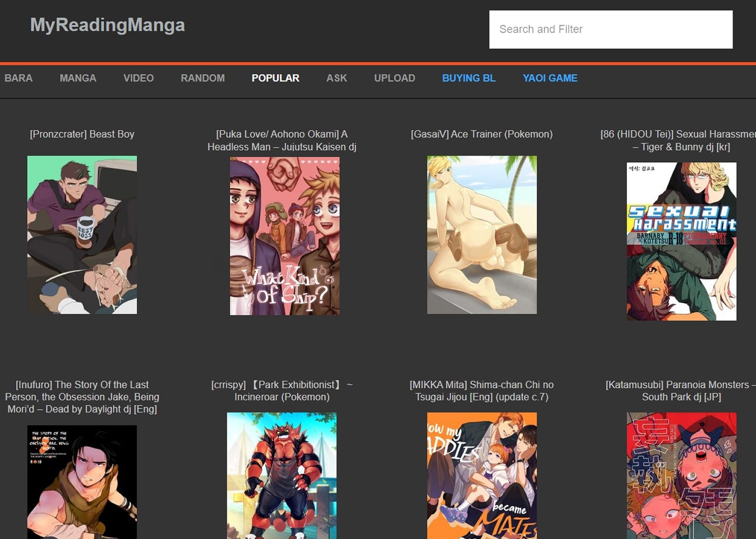The height and width of the screenshot is (539, 756).
Task: Click the Incineroar cover thumbnail
Action: tap(282, 476)
